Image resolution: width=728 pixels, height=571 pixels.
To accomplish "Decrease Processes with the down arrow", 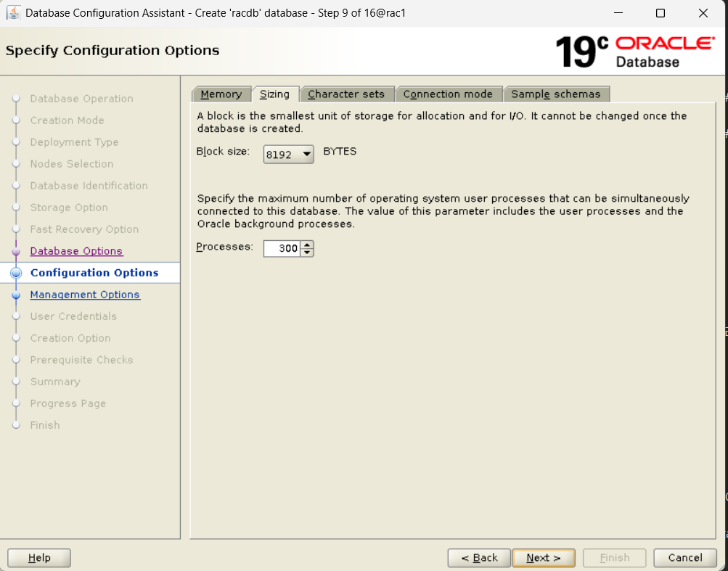I will (x=307, y=252).
